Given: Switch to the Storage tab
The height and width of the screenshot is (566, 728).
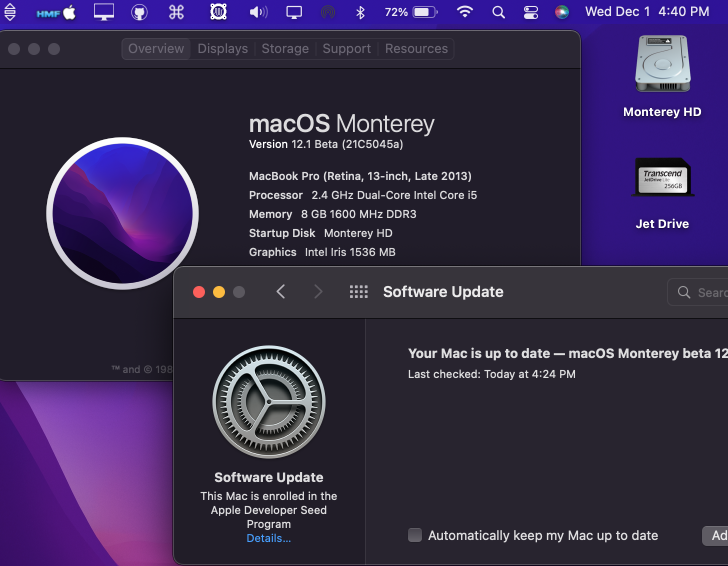Looking at the screenshot, I should point(285,49).
